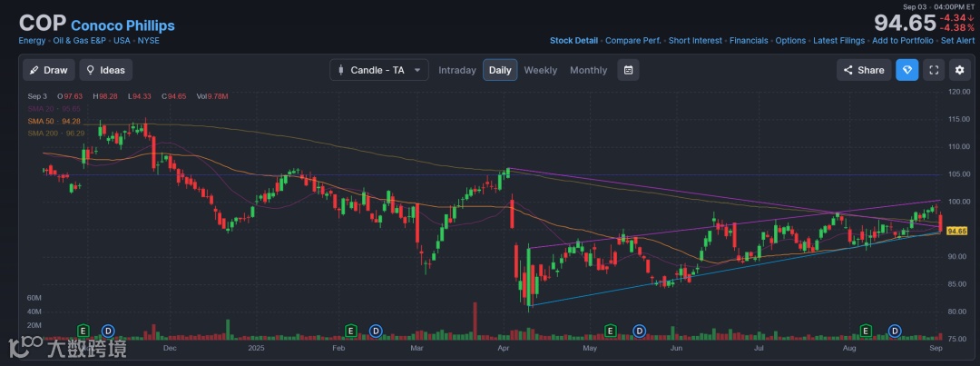Open Stock Detail
Viewport: 980px width, 366px height.
pos(573,41)
